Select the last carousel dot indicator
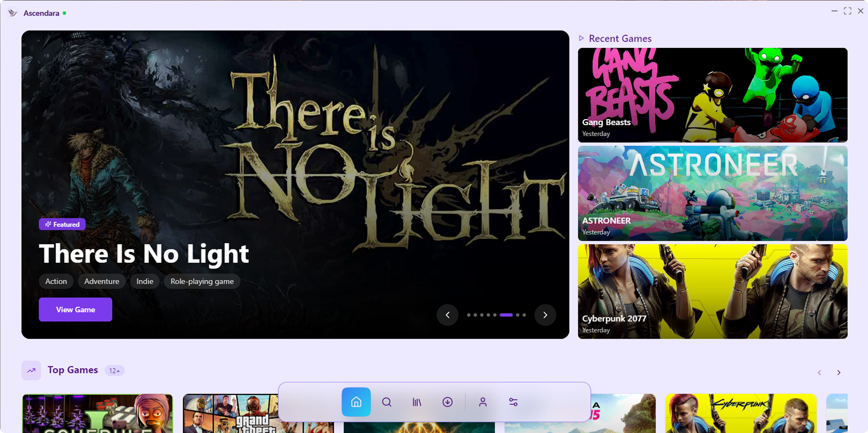 [524, 315]
